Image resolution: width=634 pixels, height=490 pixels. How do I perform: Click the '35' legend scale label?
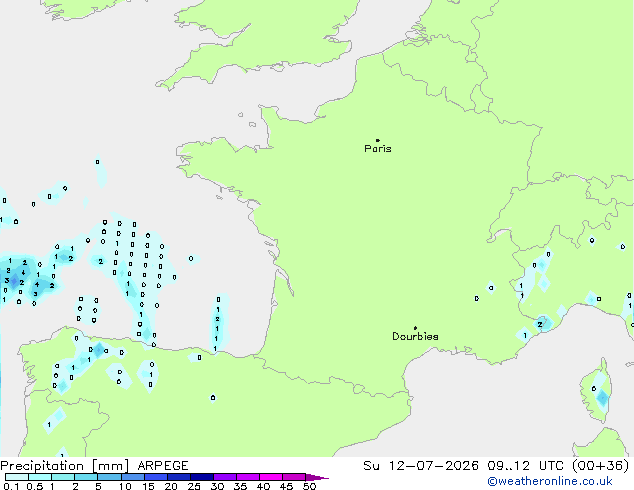pyautogui.click(x=240, y=486)
